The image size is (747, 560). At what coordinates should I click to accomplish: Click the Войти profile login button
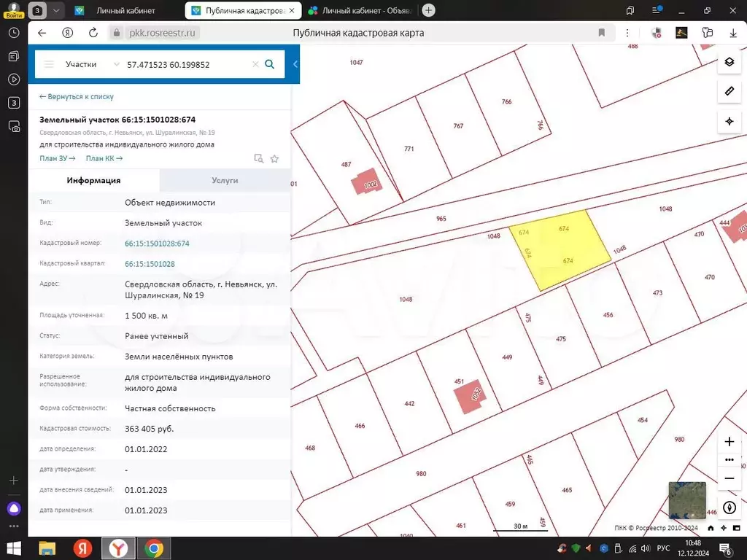(14, 10)
